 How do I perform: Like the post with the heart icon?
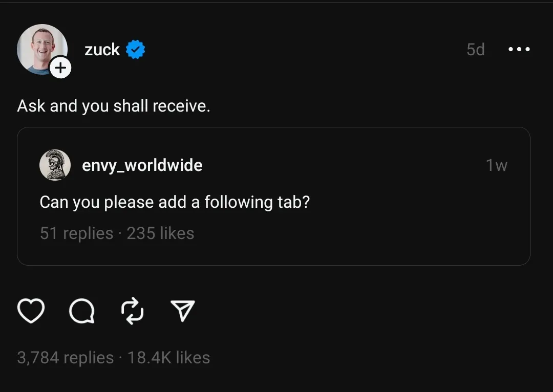point(31,311)
